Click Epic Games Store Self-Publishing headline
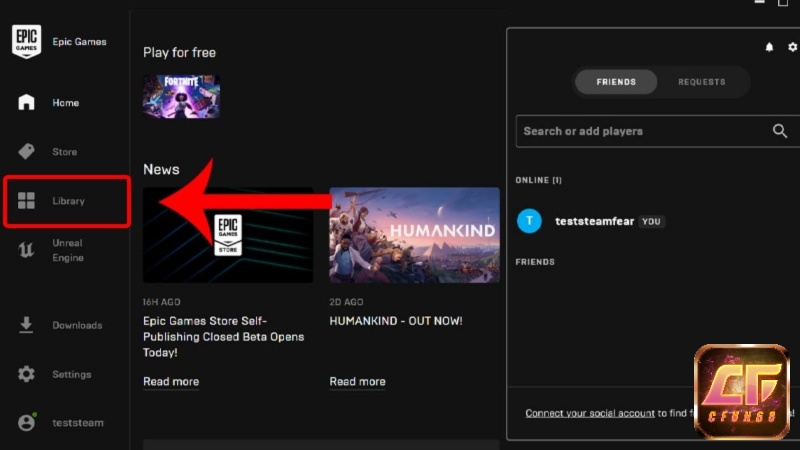 point(223,336)
